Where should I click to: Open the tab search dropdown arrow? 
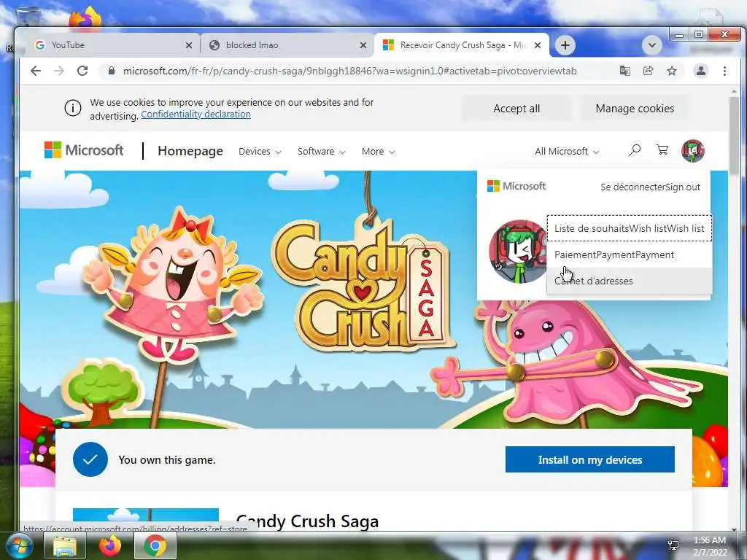pyautogui.click(x=652, y=45)
